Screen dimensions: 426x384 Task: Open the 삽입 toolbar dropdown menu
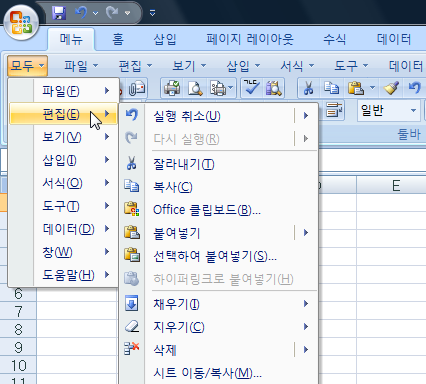tap(243, 66)
